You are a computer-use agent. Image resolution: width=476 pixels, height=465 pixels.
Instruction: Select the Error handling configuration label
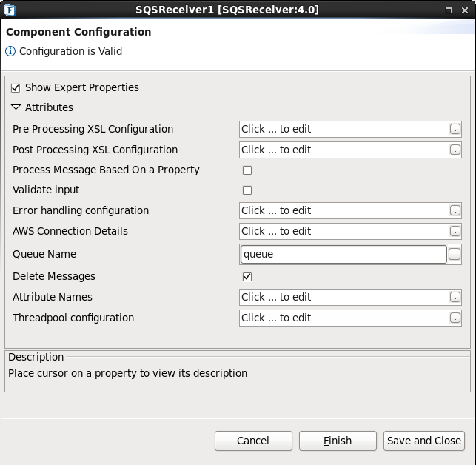tap(81, 210)
